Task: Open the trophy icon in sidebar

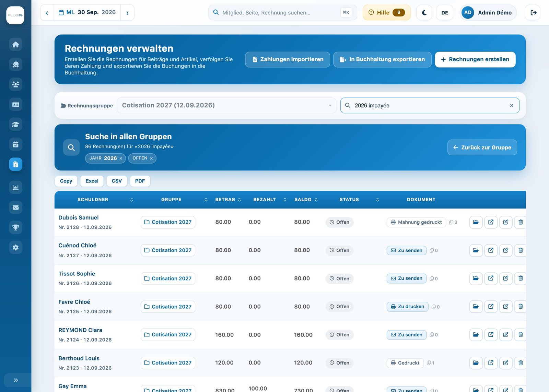Action: tap(15, 227)
